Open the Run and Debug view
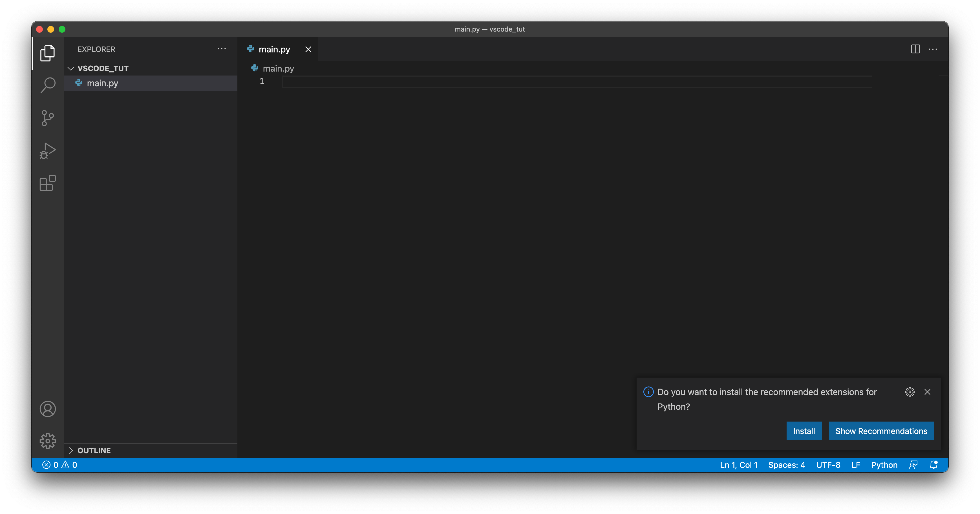 pos(48,150)
